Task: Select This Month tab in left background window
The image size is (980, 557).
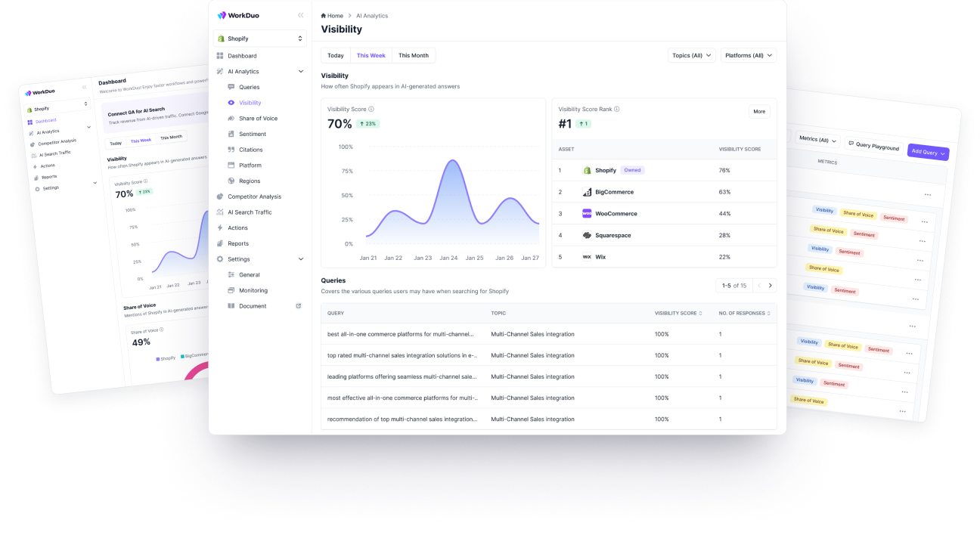Action: click(171, 138)
